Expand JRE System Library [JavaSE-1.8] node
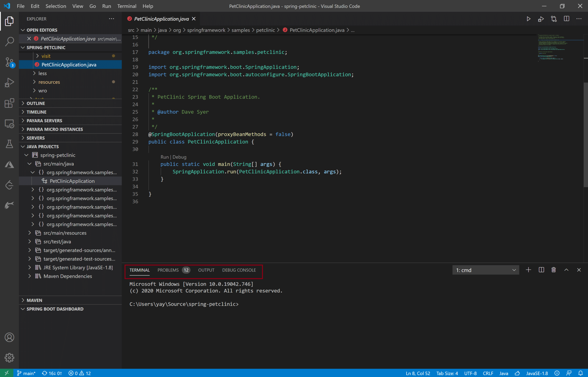The width and height of the screenshot is (588, 377). pyautogui.click(x=70, y=268)
